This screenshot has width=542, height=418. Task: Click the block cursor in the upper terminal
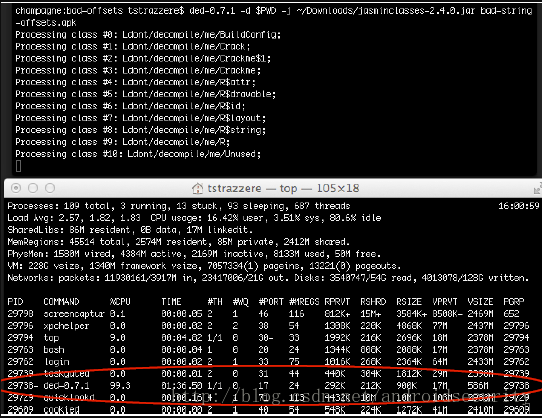(18, 166)
